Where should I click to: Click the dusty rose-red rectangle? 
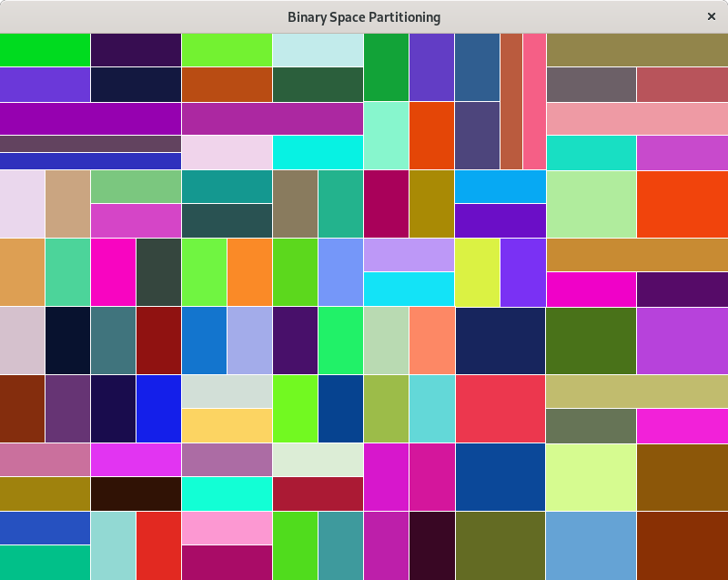click(x=682, y=85)
